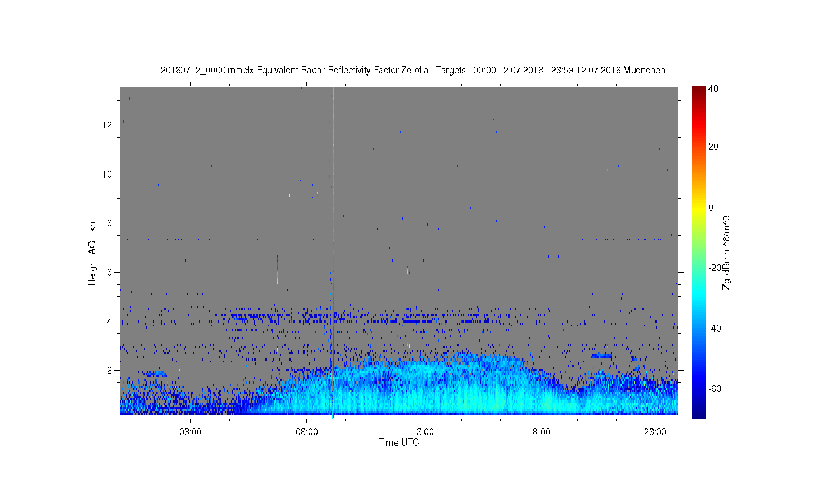Click the blue echo patch near 21:00 at 2.6 km
The height and width of the screenshot is (504, 840).
pyautogui.click(x=602, y=356)
